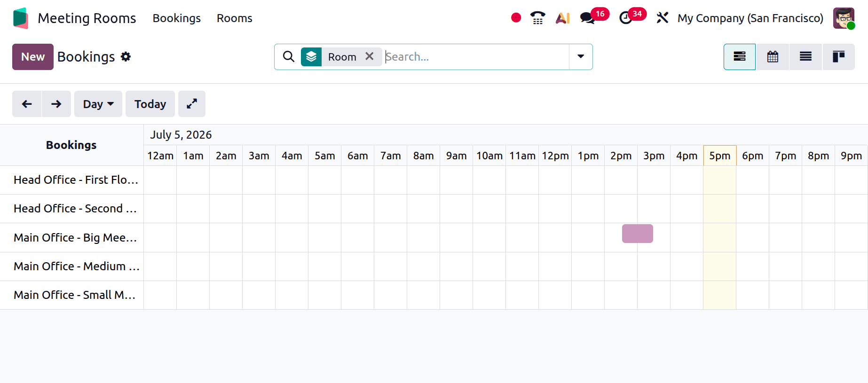
Task: Select Head Office - Second row
Action: (71, 209)
